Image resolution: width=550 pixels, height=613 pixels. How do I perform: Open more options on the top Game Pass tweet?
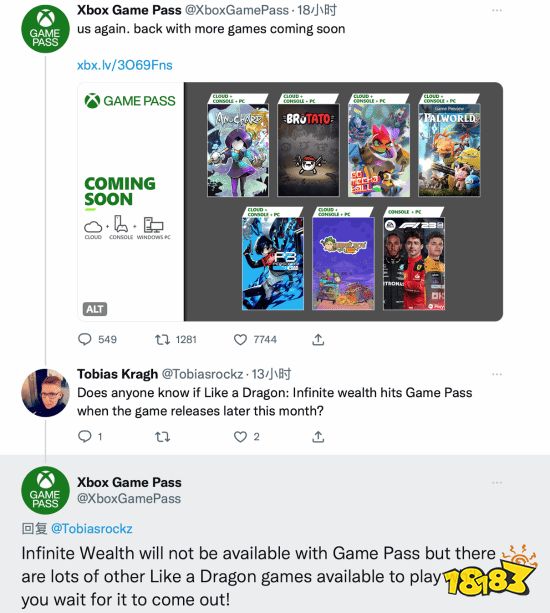pos(497,10)
